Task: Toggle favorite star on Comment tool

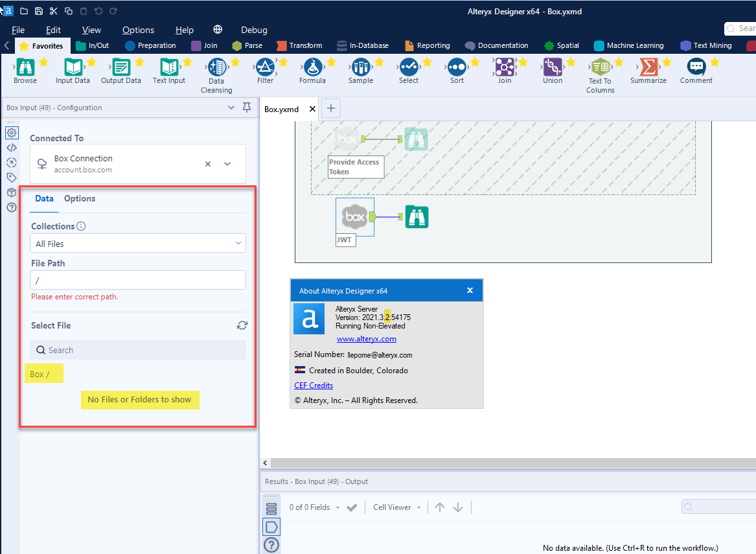Action: [715, 62]
